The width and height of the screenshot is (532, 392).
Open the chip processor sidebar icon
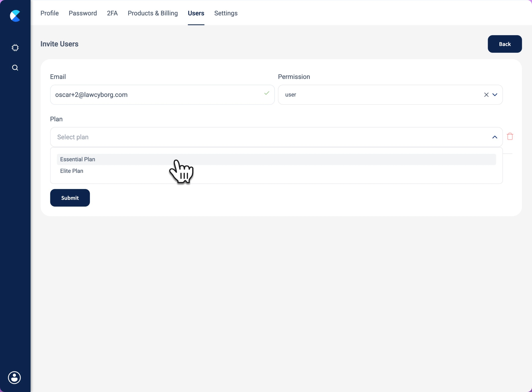click(15, 48)
